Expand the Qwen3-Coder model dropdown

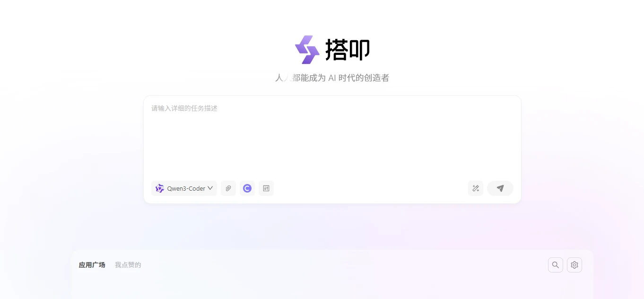184,188
